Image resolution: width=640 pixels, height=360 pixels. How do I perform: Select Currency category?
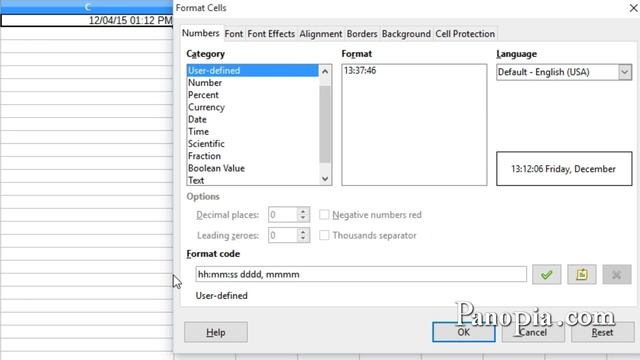[253, 107]
